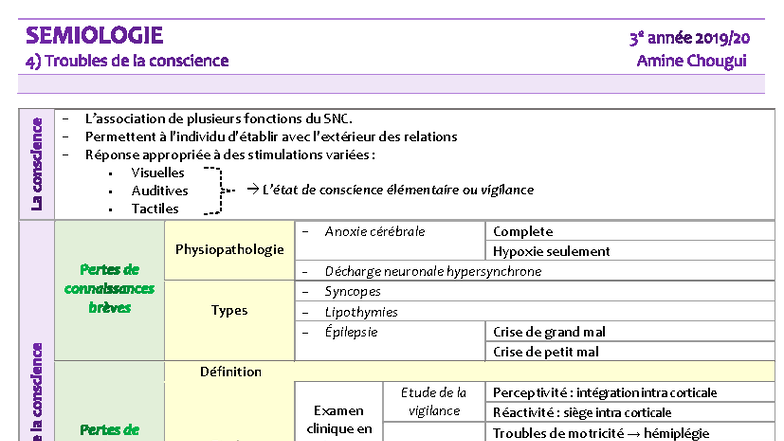
Task: Click the 'Auditives' bullet item
Action: 159,190
